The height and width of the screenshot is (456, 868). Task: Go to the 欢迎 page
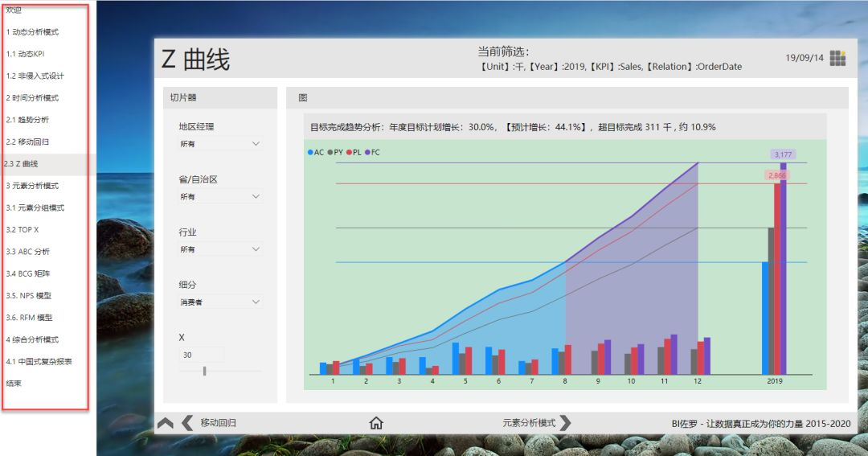[x=14, y=10]
